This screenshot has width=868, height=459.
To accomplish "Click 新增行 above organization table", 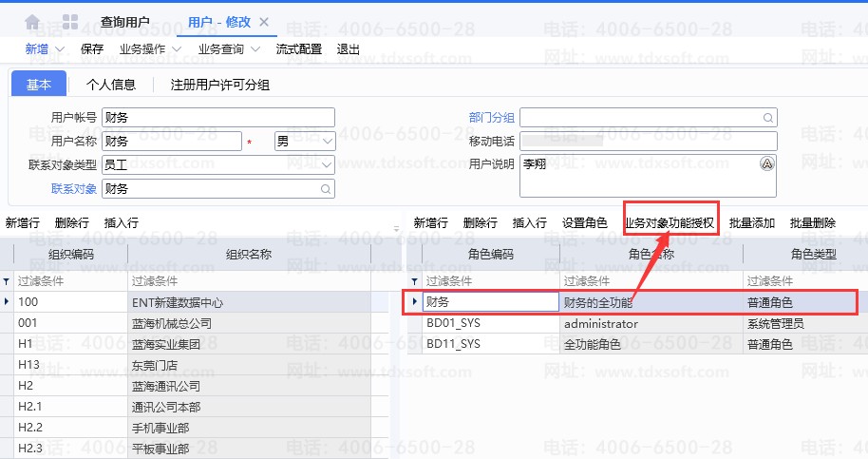I will [x=23, y=223].
